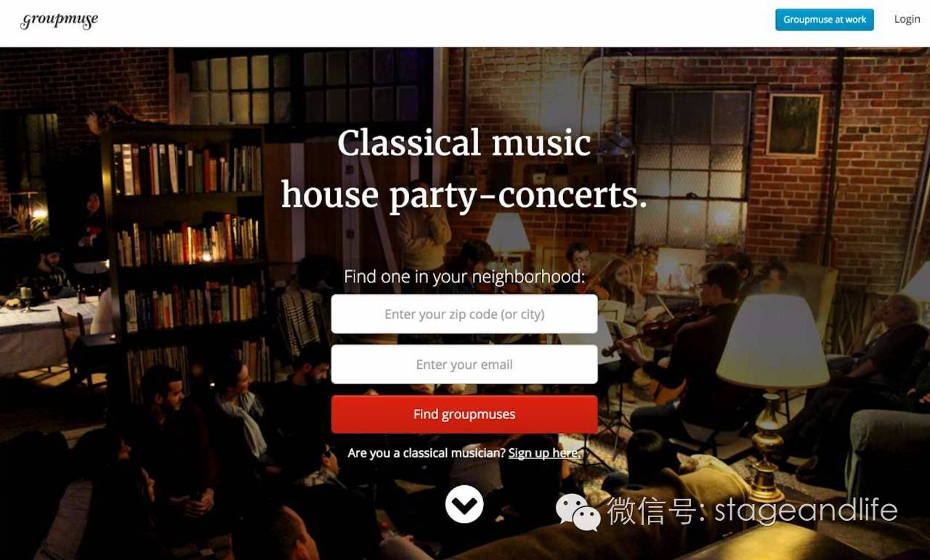The width and height of the screenshot is (930, 560).
Task: Click the WeChat speech-bubble logo watermark
Action: point(578,511)
